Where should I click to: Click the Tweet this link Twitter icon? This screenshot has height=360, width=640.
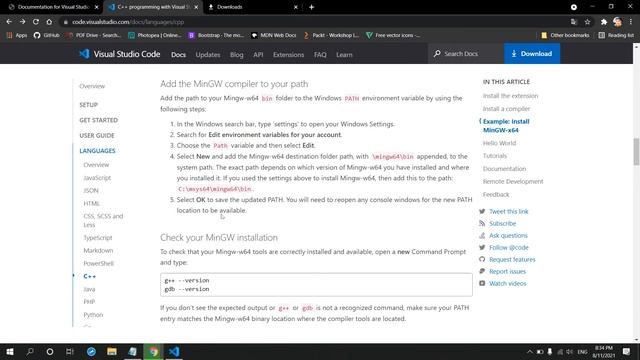point(482,211)
